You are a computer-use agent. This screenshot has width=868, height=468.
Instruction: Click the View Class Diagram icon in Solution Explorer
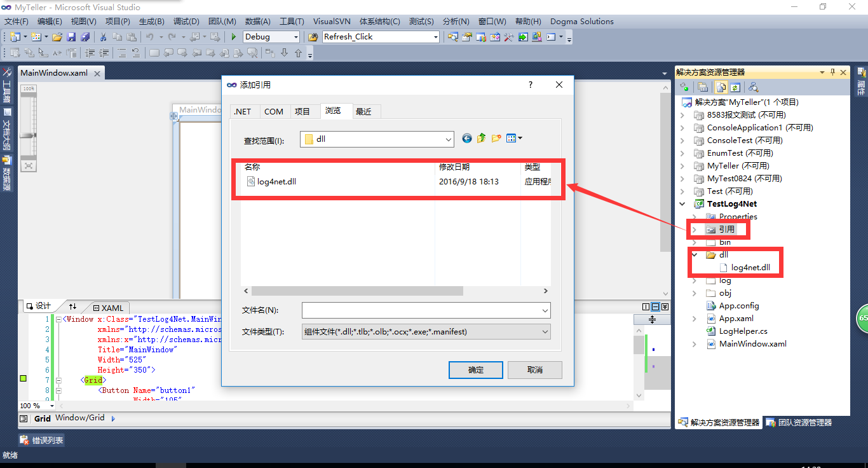(753, 87)
